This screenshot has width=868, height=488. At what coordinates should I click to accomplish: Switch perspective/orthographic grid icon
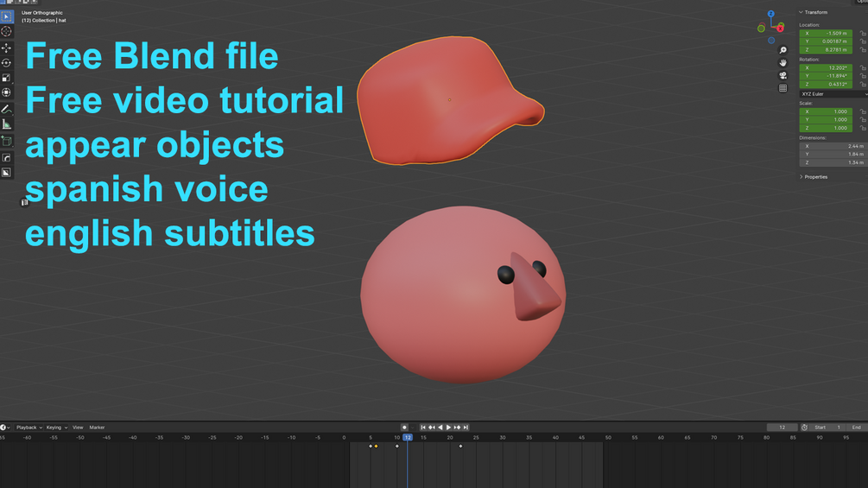click(782, 88)
